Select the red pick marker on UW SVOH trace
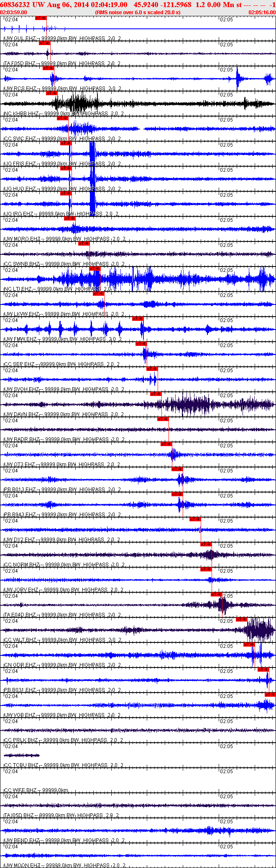Viewport: 276px width, 868px height. pyautogui.click(x=152, y=369)
